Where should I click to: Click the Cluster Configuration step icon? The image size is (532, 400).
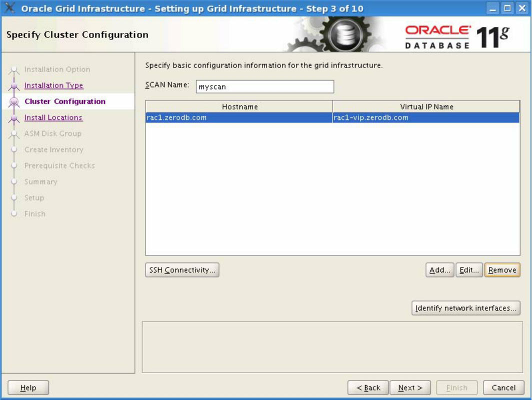[x=14, y=102]
